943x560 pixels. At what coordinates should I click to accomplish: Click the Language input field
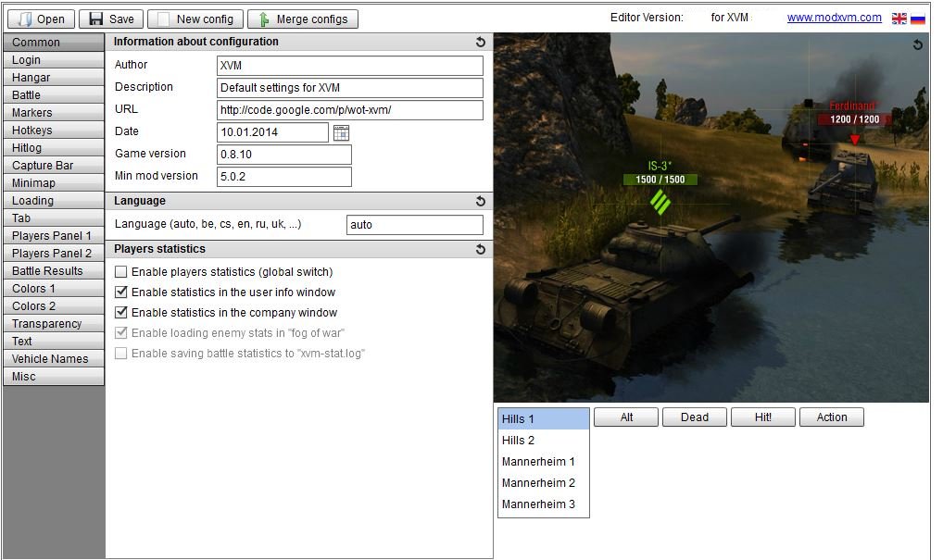tap(414, 225)
